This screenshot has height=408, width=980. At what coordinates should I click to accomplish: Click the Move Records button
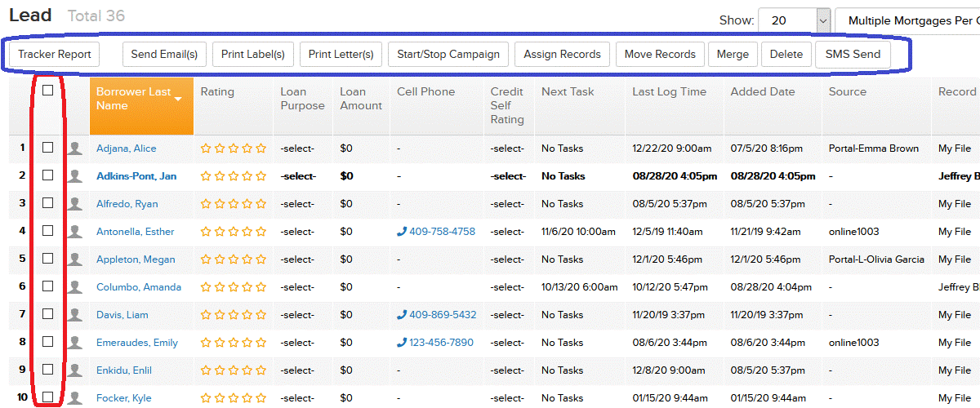tap(660, 54)
